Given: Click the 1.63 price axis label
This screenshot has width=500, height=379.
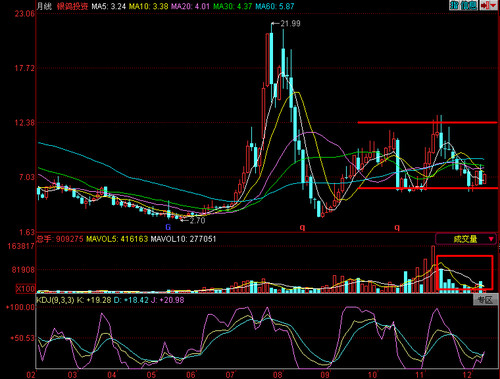Looking at the screenshot, I should click(27, 232).
